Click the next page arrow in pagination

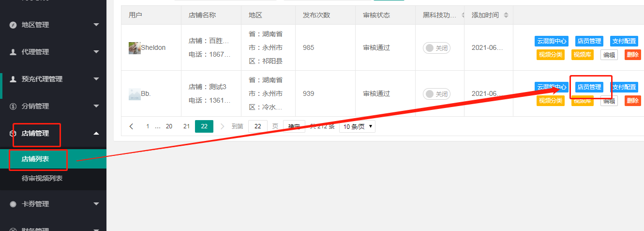click(223, 126)
